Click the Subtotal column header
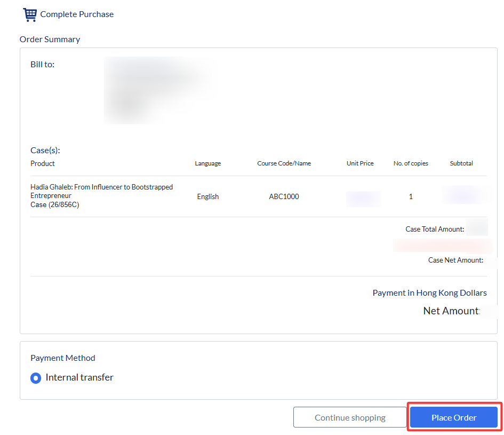504x435 pixels. click(461, 163)
